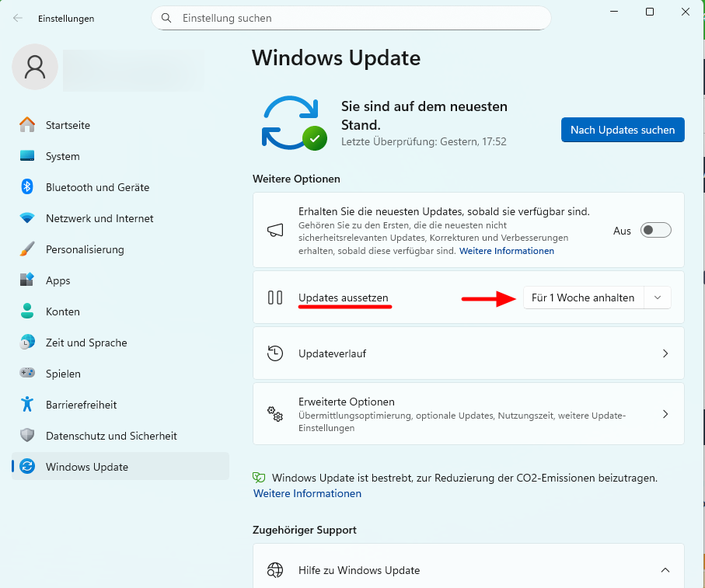This screenshot has width=705, height=588.
Task: Click Letzte Überprüfung status text
Action: pos(424,141)
